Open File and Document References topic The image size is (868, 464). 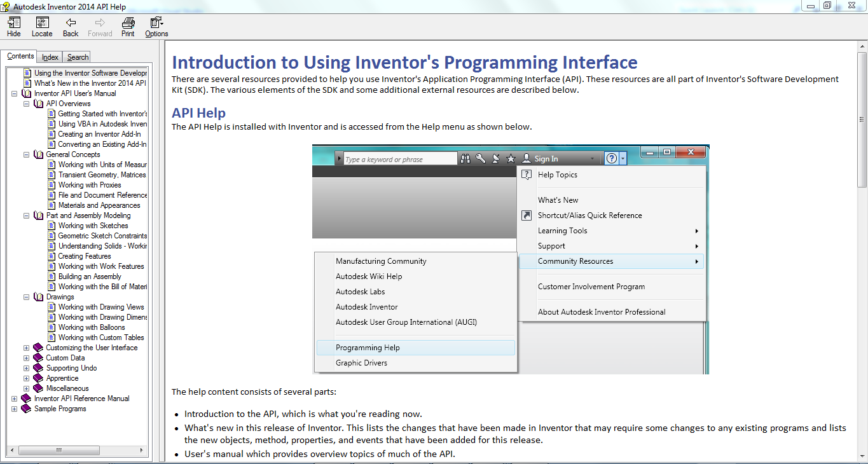point(102,195)
